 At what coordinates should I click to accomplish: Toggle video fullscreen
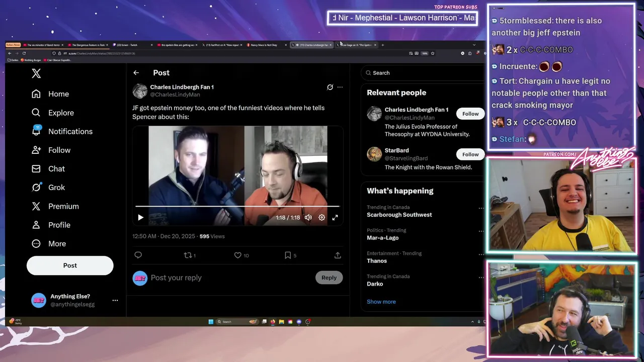click(x=335, y=218)
